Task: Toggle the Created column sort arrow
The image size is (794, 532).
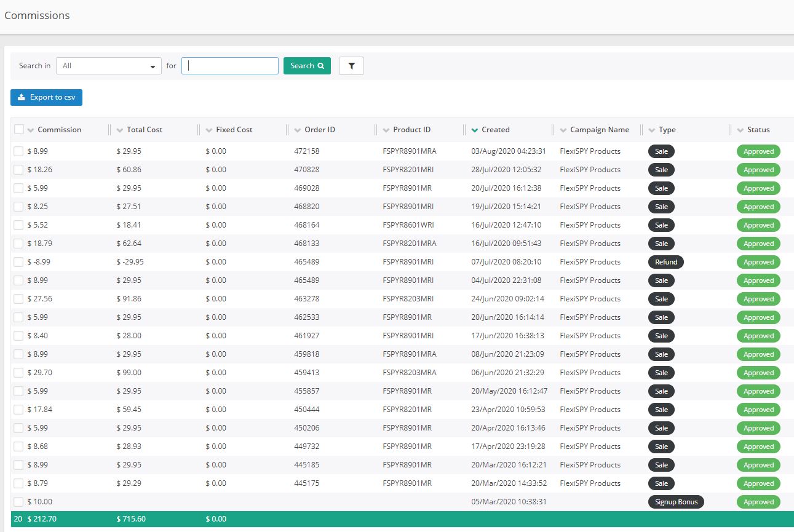Action: pyautogui.click(x=475, y=130)
